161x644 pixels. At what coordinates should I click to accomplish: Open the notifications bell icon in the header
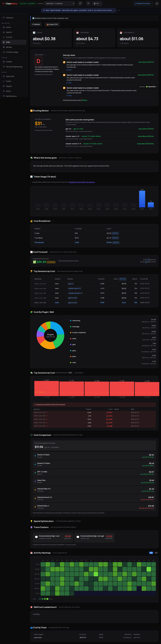pos(88,4)
